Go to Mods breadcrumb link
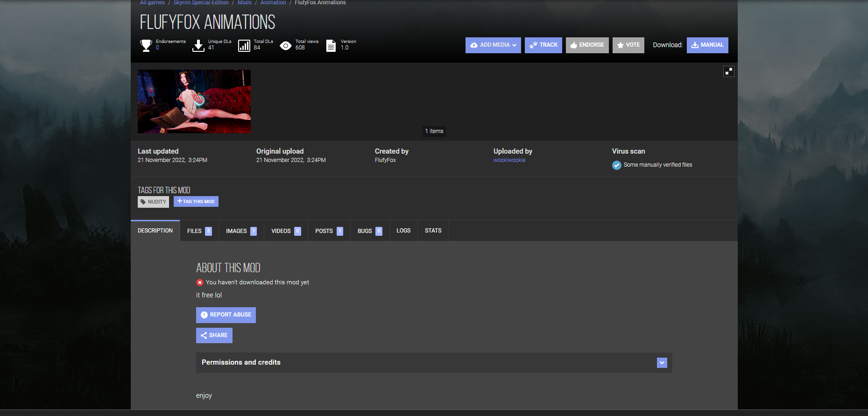 [x=245, y=3]
